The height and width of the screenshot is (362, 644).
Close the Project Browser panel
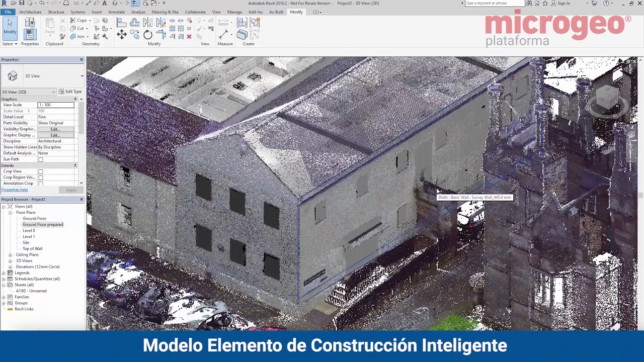point(81,200)
